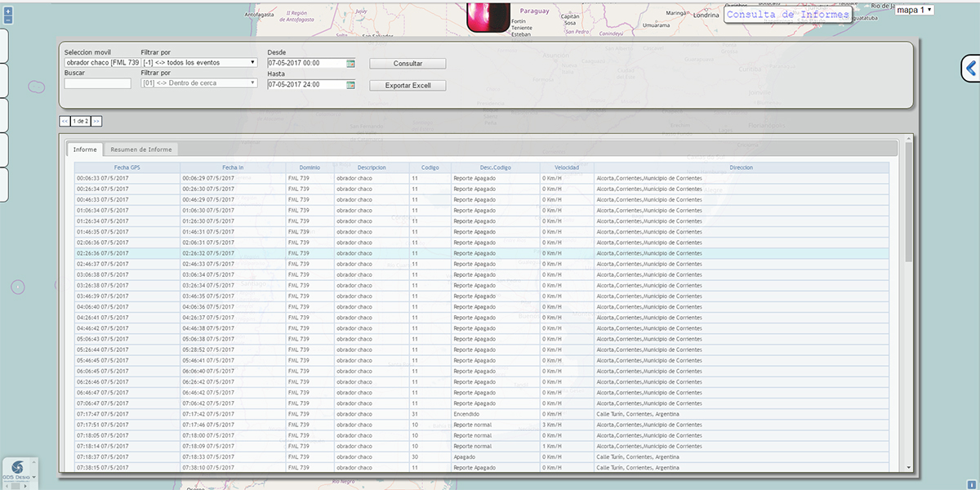Click the down arrow in GDS logo widget
Image resolution: width=980 pixels, height=490 pixels.
(x=34, y=477)
